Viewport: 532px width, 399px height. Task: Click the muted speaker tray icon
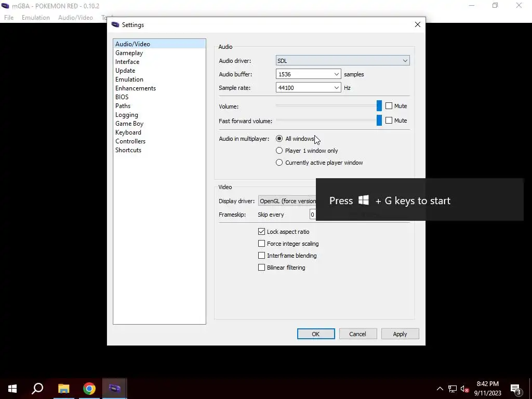[x=465, y=389]
